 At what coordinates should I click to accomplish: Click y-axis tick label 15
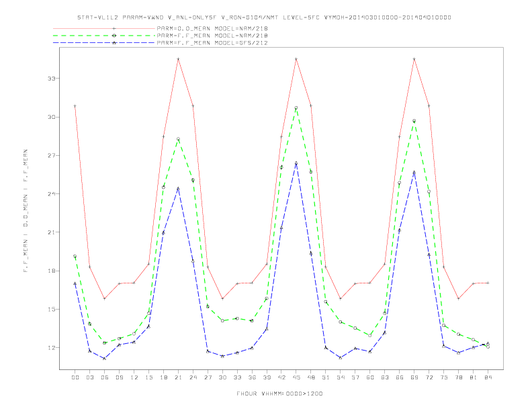click(51, 310)
